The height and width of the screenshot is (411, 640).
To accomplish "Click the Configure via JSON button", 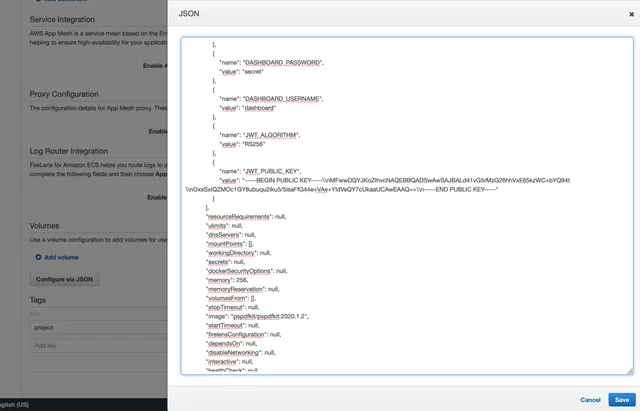I will click(x=64, y=279).
